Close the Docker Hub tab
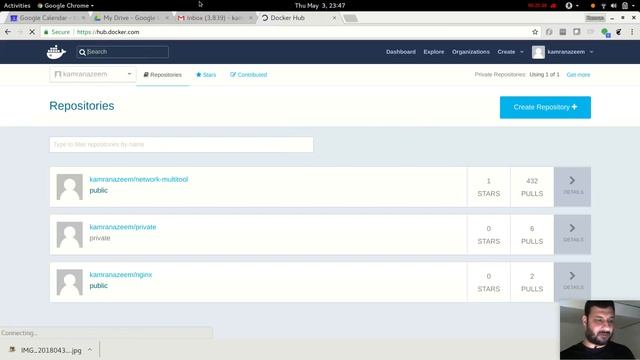The image size is (640, 360). point(334,18)
